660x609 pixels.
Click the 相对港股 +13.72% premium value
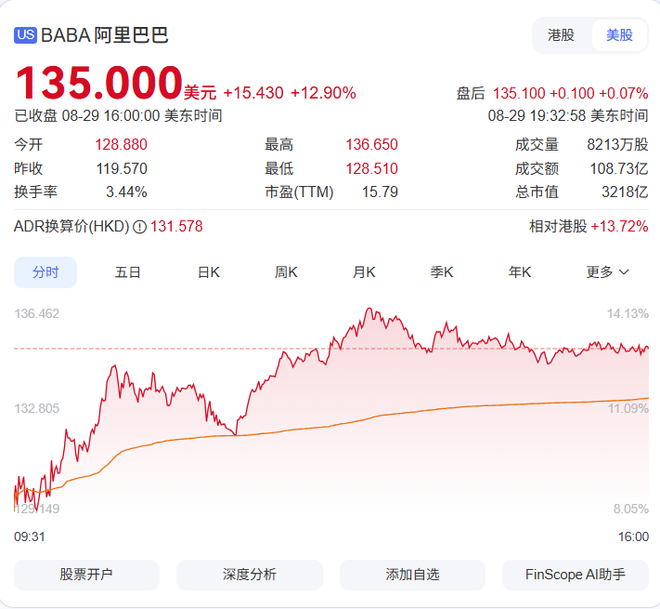(619, 227)
